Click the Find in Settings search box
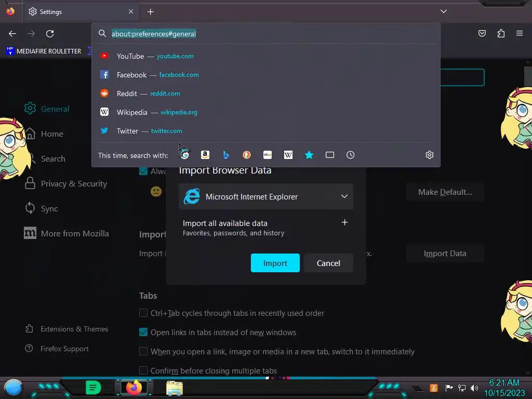The width and height of the screenshot is (532, 399). 462,77
